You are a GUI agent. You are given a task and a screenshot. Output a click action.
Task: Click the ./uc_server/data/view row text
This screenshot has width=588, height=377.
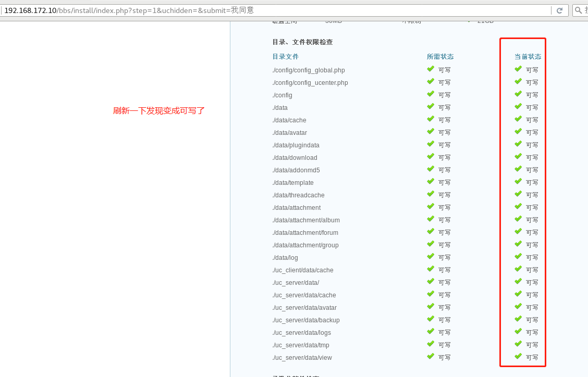[x=302, y=358]
